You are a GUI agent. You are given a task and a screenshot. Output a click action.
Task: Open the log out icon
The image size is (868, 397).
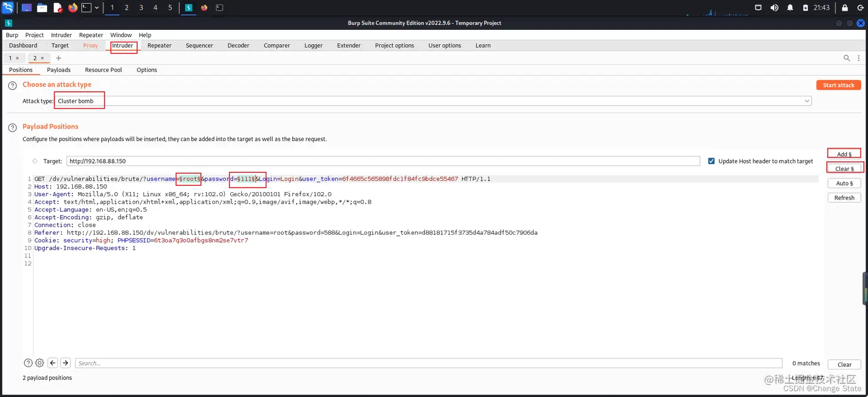859,7
